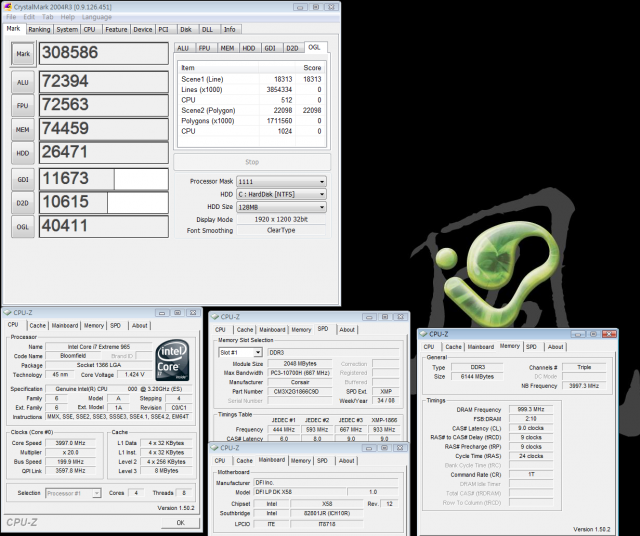Run the OGL benchmark button
Screen dimensions: 640x536
tap(23, 227)
